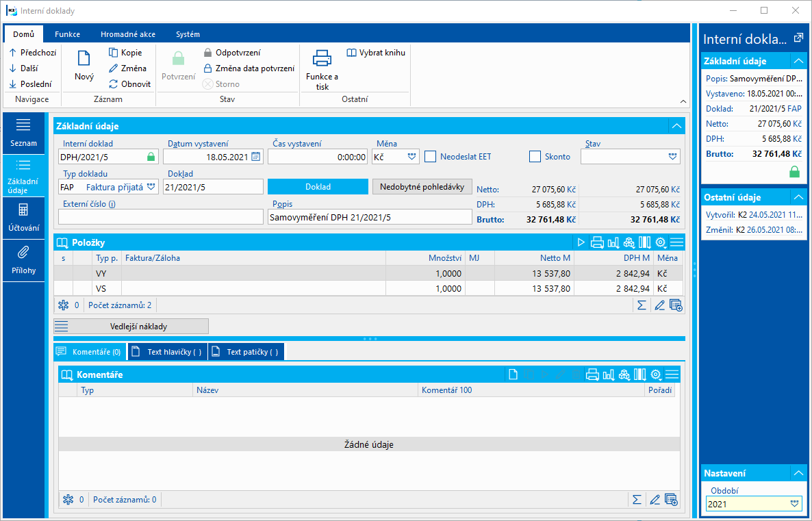The height and width of the screenshot is (521, 812).
Task: Switch to the Funkce ribbon tab
Action: (67, 34)
